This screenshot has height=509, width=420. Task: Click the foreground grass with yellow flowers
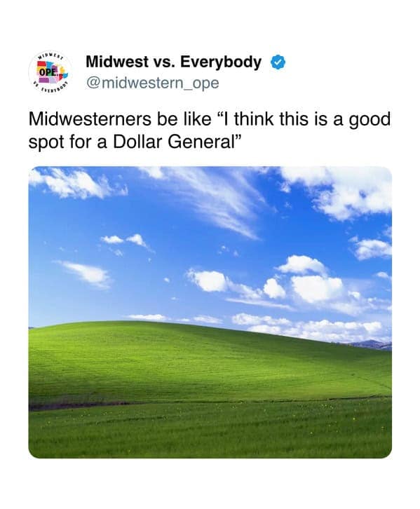click(210, 428)
